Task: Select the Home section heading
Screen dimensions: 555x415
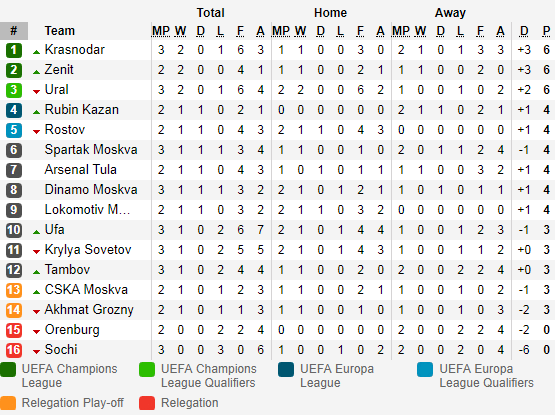Action: 330,13
